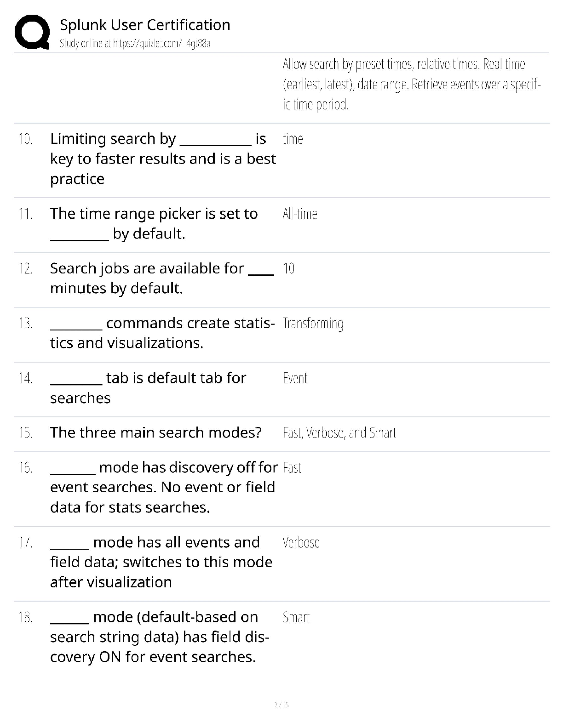
Task: Select question 12 about search jobs
Action: [x=162, y=278]
